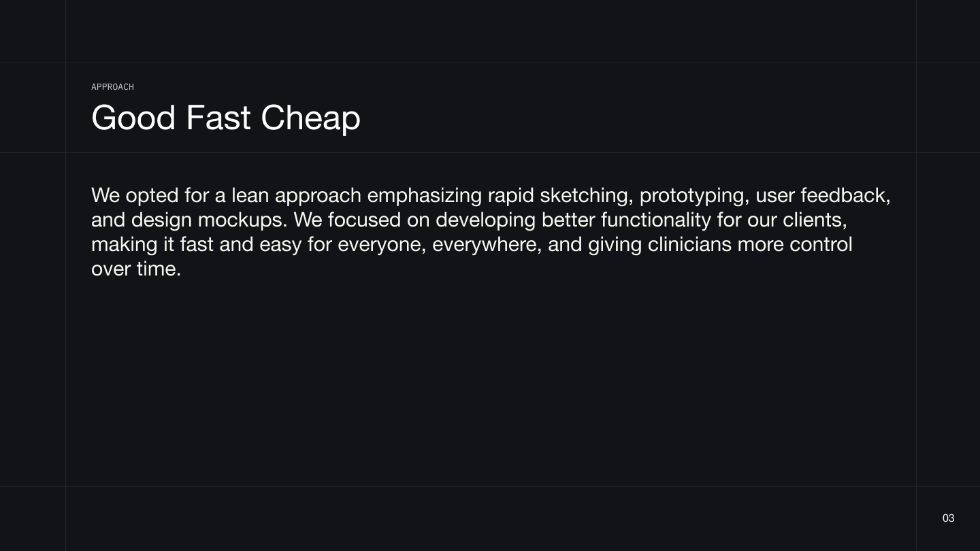This screenshot has height=551, width=980.
Task: Click the word "clinicians" in the body text
Action: click(x=689, y=244)
